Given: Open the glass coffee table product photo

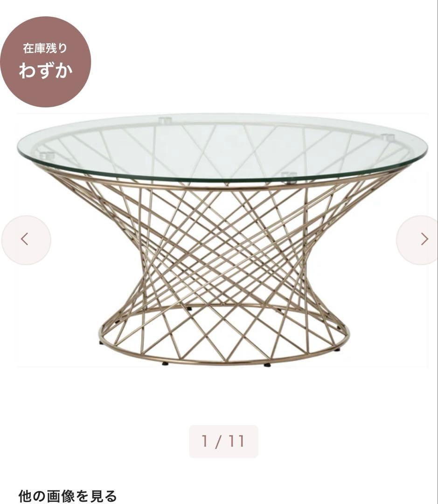Looking at the screenshot, I should point(222,240).
